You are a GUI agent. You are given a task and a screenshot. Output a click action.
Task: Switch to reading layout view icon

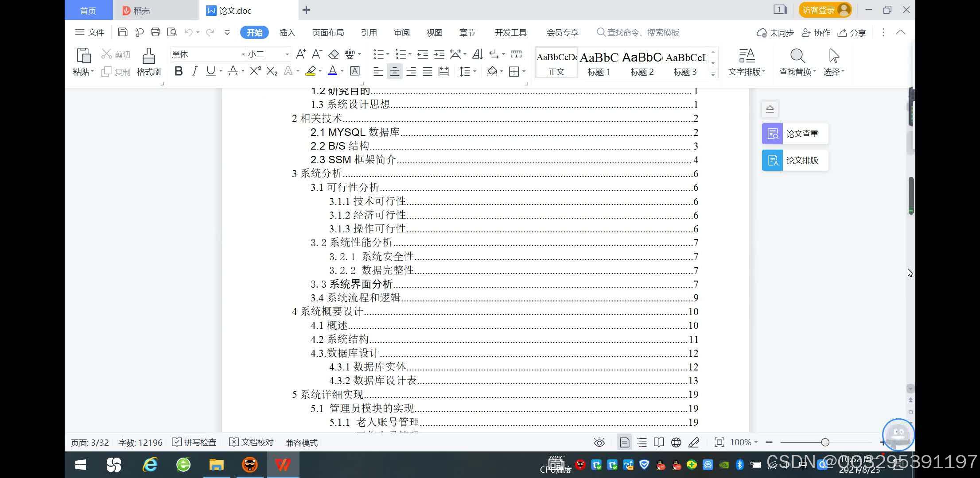(x=659, y=442)
